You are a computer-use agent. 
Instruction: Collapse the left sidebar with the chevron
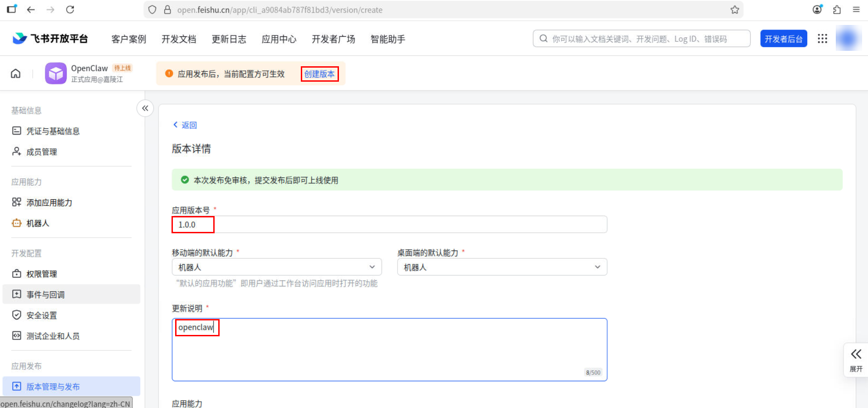pyautogui.click(x=145, y=108)
